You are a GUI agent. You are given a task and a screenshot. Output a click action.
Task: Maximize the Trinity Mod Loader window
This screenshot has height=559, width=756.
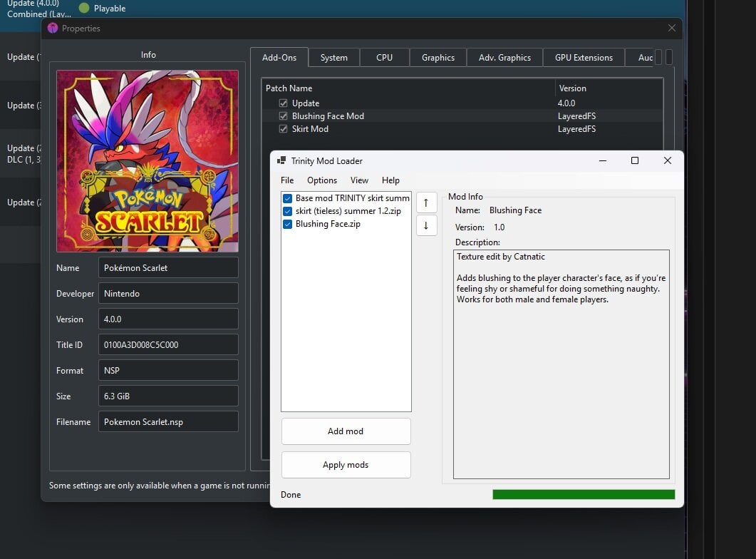(634, 160)
